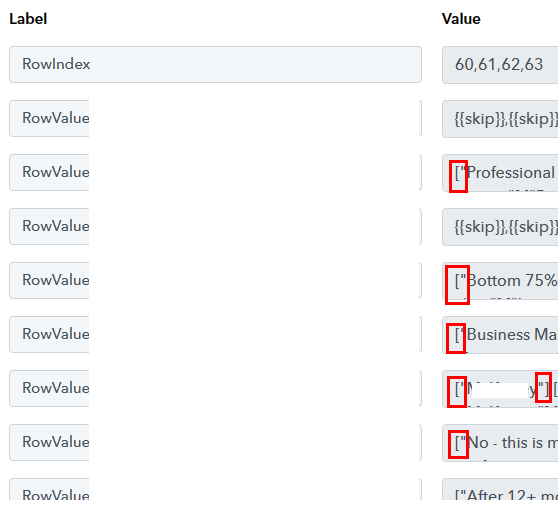Select the Bottom 75% value field

(500, 281)
